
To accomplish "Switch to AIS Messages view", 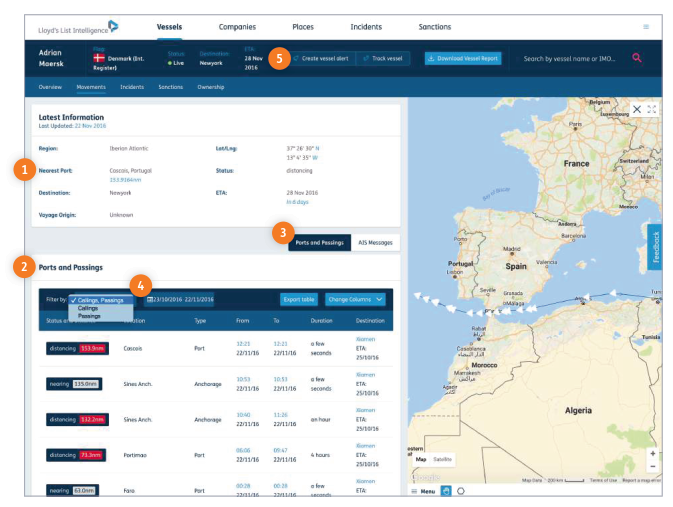I will click(x=376, y=243).
